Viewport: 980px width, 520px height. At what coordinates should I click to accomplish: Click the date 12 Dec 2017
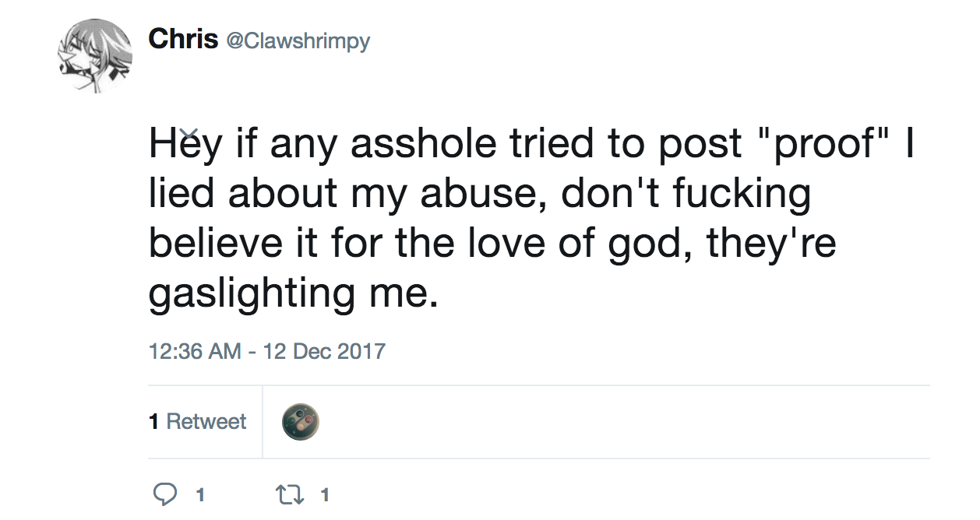pos(325,351)
